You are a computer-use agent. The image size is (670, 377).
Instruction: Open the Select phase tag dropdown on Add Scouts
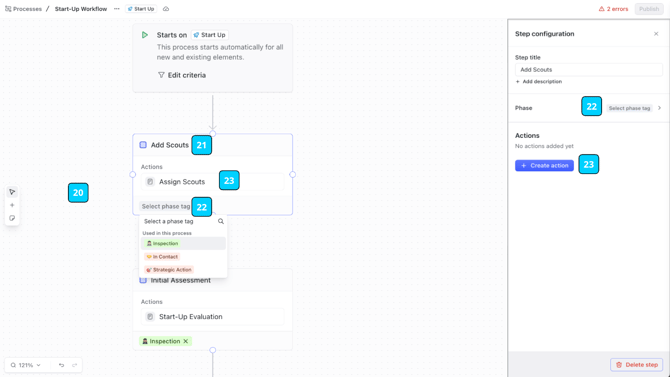point(166,206)
